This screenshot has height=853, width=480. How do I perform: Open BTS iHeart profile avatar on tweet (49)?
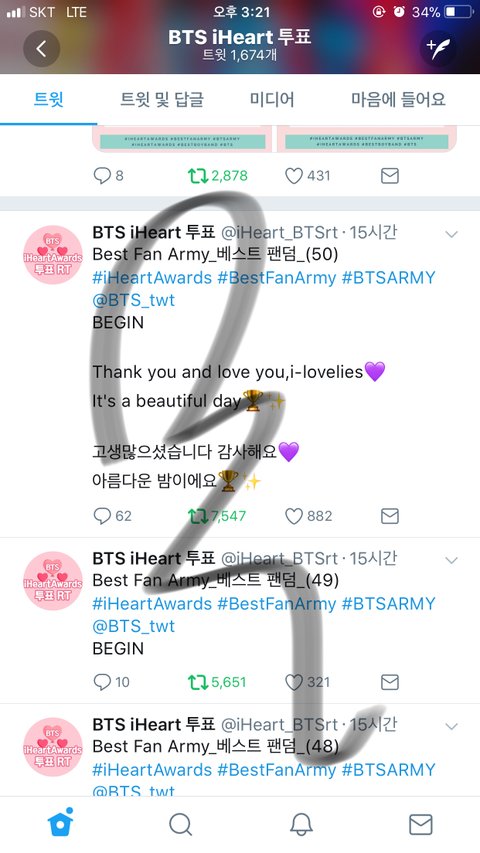pyautogui.click(x=53, y=580)
